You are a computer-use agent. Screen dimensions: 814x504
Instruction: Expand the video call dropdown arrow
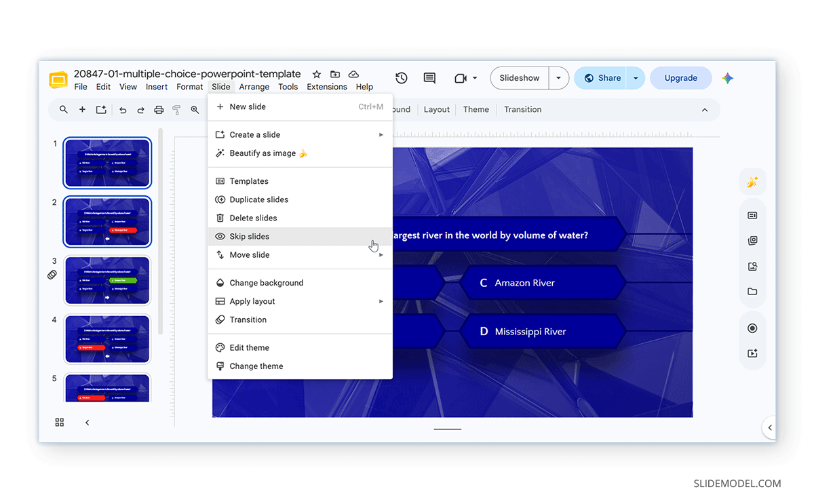[x=475, y=78]
